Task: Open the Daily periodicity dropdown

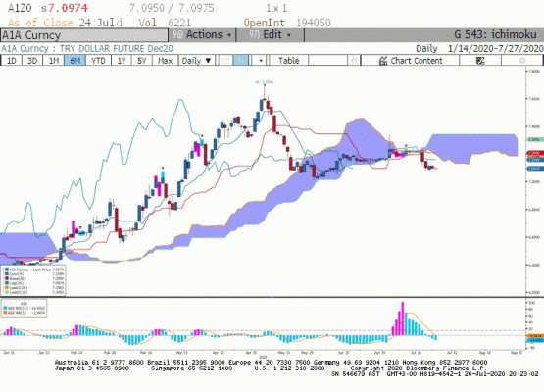Action: [196, 61]
